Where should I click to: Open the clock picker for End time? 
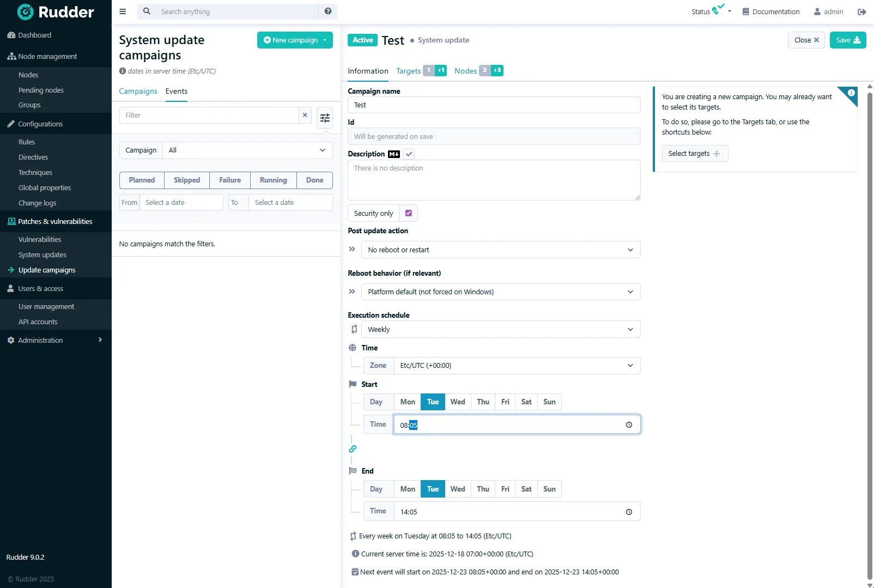point(629,512)
